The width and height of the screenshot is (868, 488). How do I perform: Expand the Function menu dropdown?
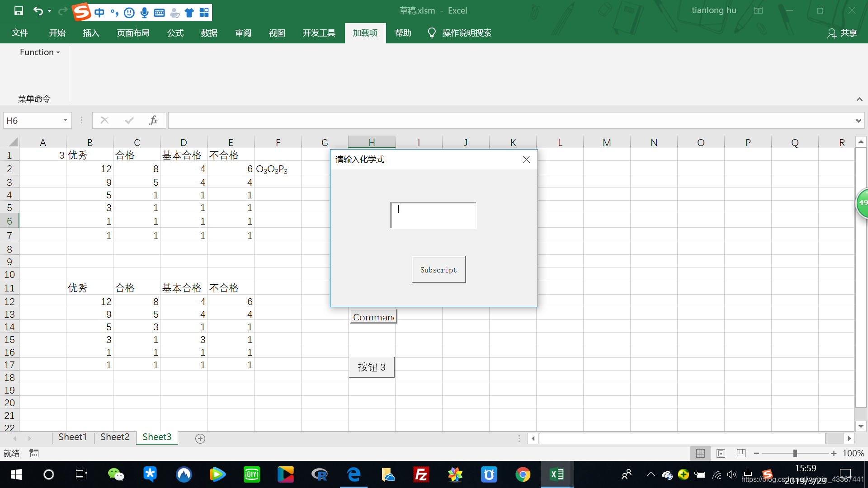click(40, 52)
